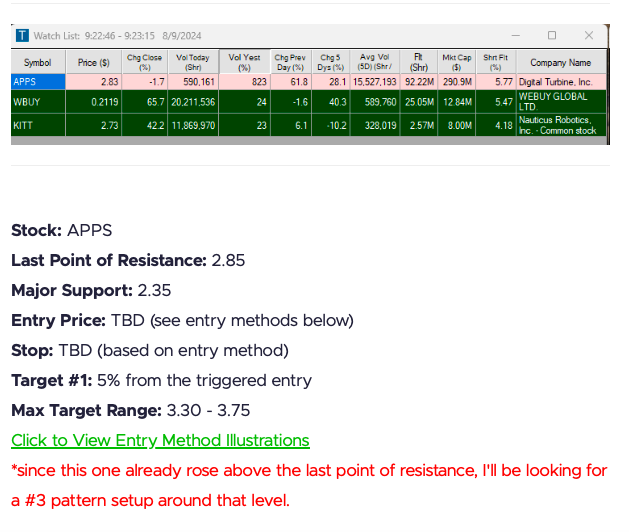Close the Watch List window

[589, 36]
